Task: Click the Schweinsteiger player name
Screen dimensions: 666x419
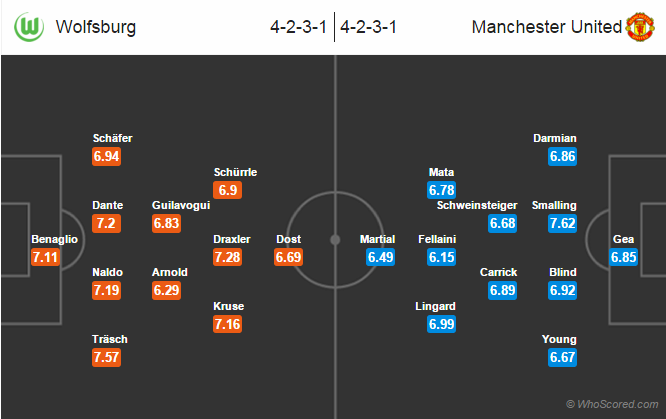Action: (476, 205)
